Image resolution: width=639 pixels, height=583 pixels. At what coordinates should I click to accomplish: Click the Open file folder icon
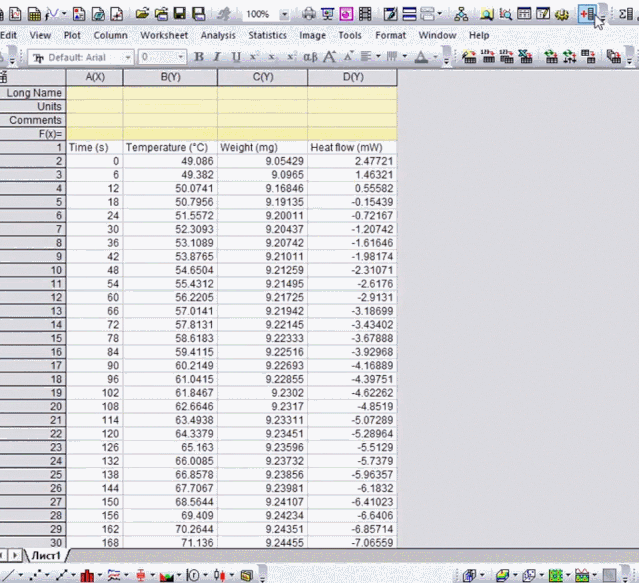pyautogui.click(x=142, y=14)
